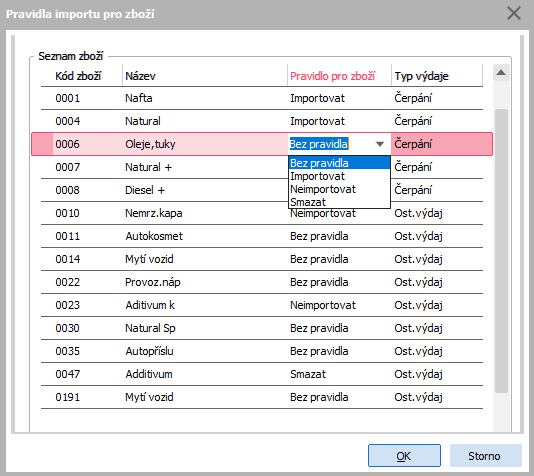The height and width of the screenshot is (476, 534).
Task: Click the scrollbar up arrow
Action: click(x=501, y=72)
